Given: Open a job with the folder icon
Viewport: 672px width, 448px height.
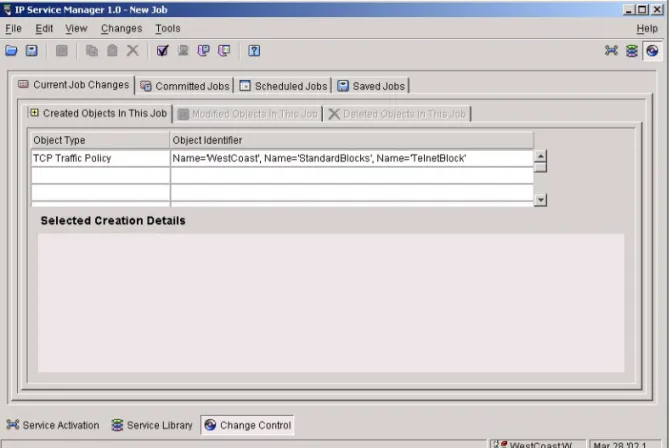Looking at the screenshot, I should (x=12, y=51).
